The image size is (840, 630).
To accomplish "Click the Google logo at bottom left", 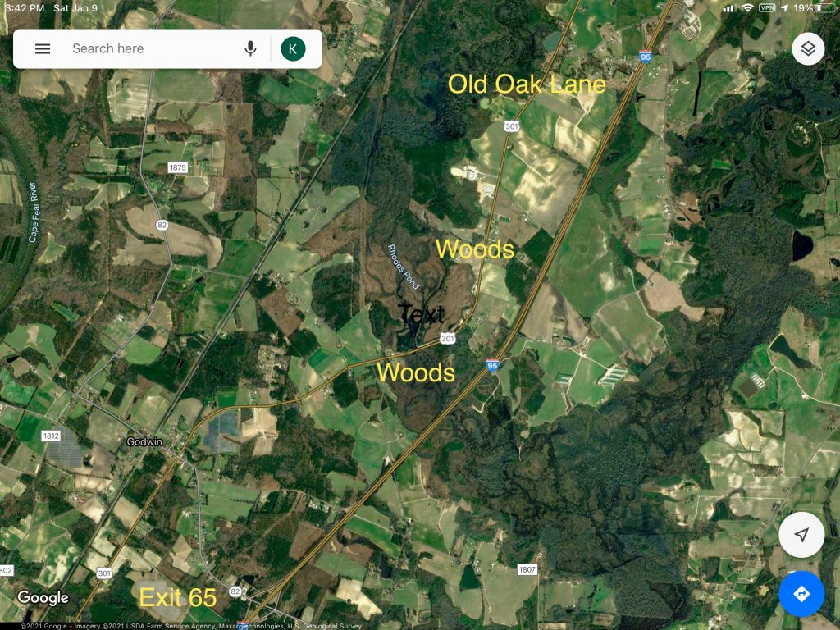I will pyautogui.click(x=43, y=597).
